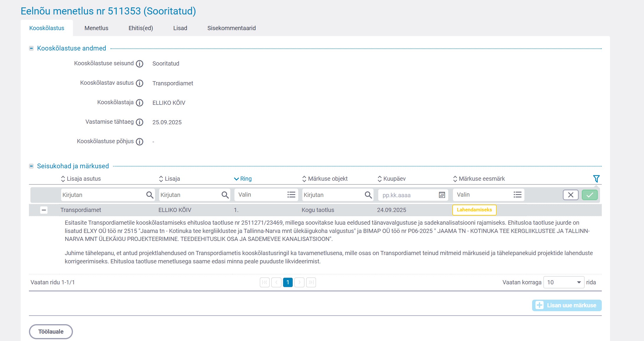Screen dimensions: 644x341
Task: Open the table filter funnel icon
Action: 596,179
